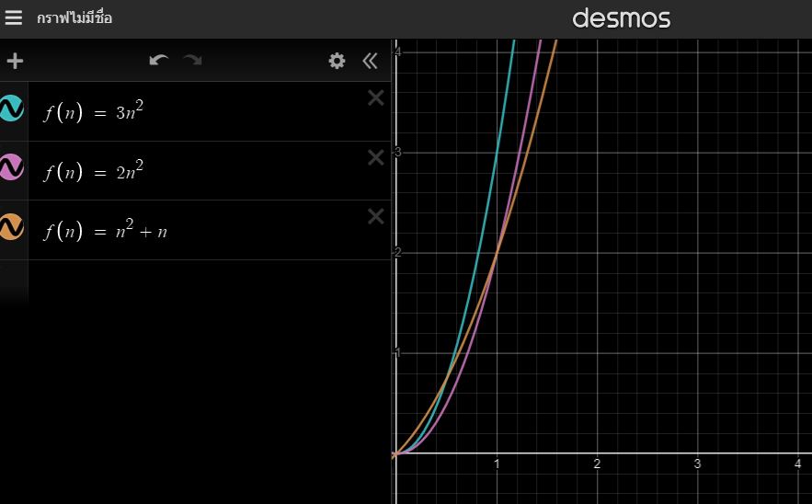812x504 pixels.
Task: Undo the last action
Action: pos(159,61)
